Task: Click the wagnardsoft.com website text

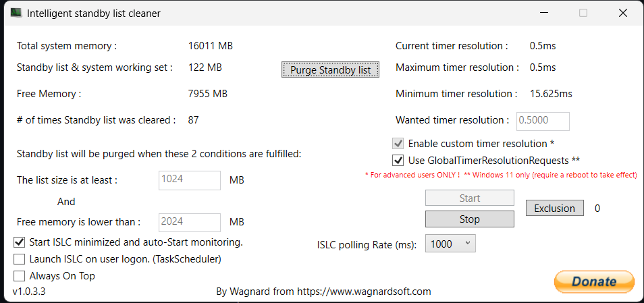Action: (364, 292)
